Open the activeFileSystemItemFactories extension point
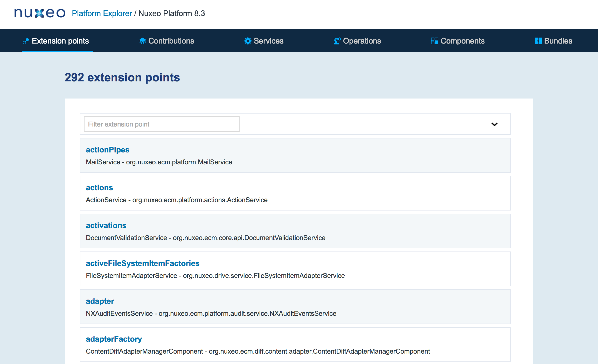Screen dimensions: 598x364 click(x=143, y=263)
